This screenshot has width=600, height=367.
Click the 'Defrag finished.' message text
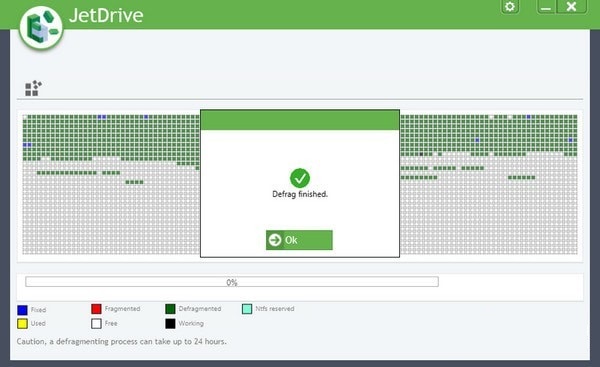tap(300, 194)
